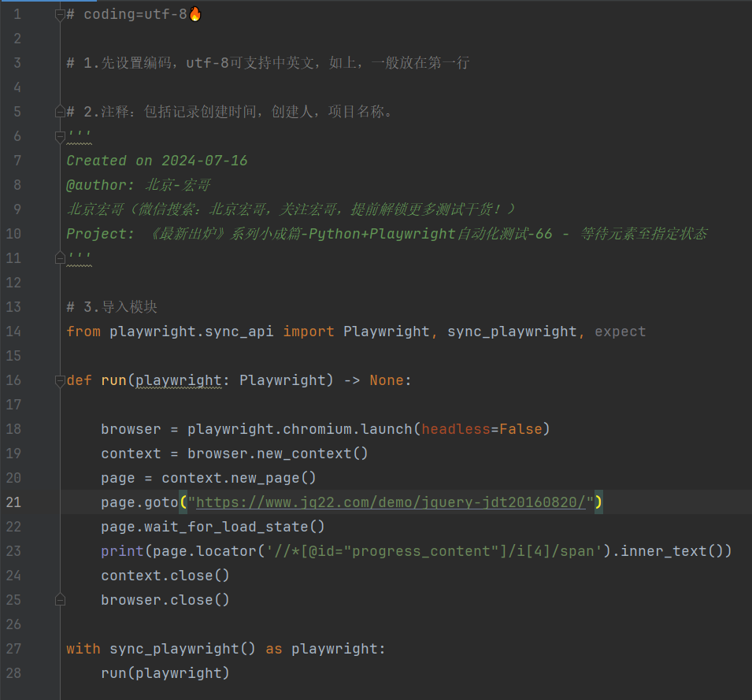Collapse docstring fold marker on line 6
The height and width of the screenshot is (700, 752).
click(x=60, y=137)
